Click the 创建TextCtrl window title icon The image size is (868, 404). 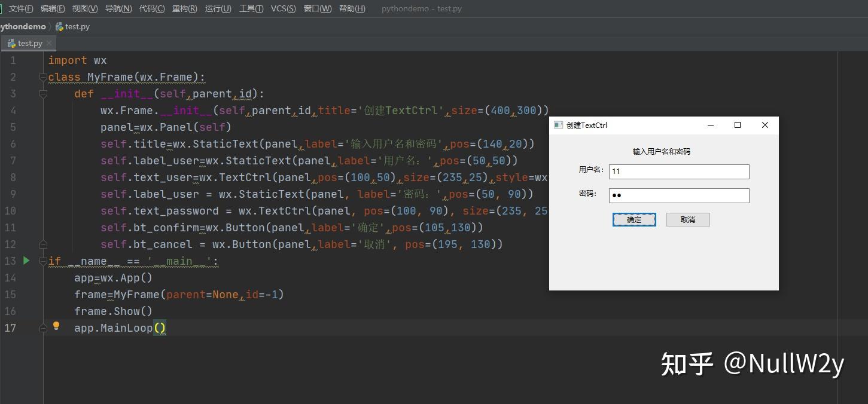tap(558, 125)
